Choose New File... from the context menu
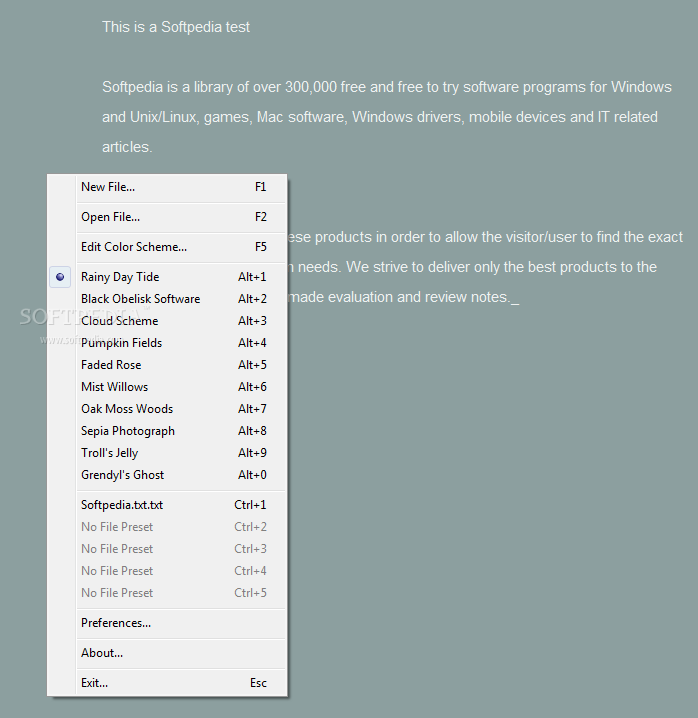698x718 pixels. [x=168, y=187]
